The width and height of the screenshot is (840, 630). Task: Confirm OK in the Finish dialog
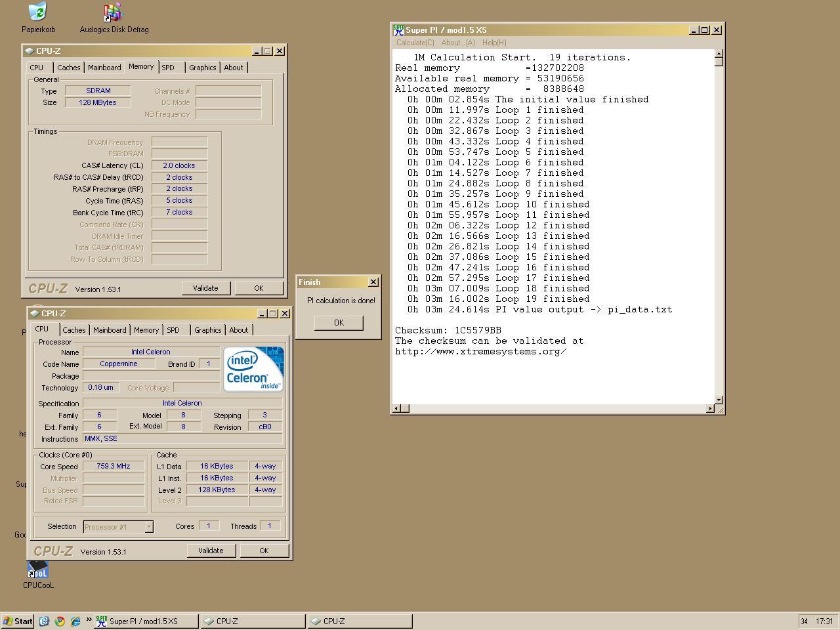click(x=339, y=322)
